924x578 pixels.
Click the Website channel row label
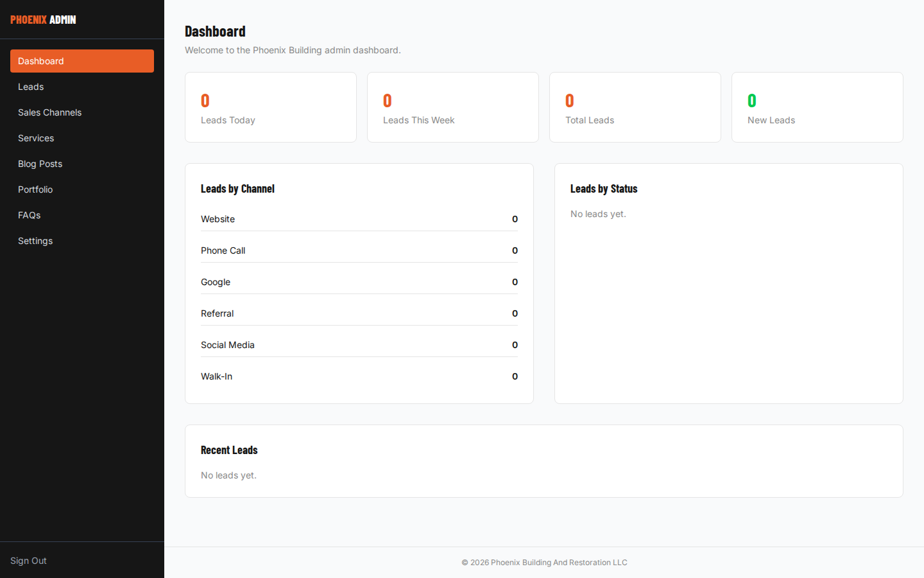pyautogui.click(x=218, y=219)
